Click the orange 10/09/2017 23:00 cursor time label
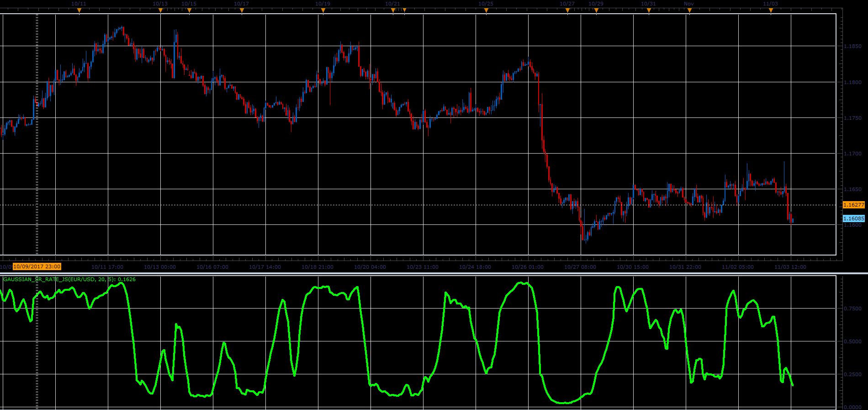Viewport: 868px width, 410px height. (37, 266)
